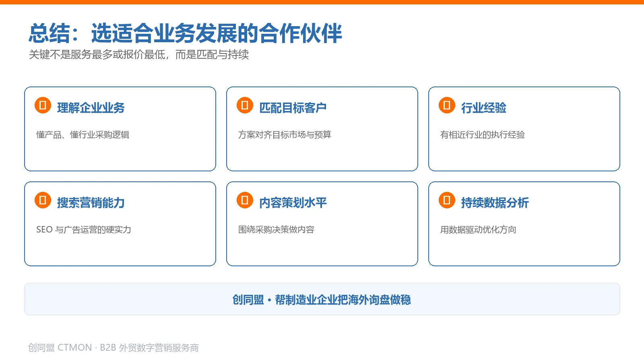Click the card heading 搜索营销能力
The width and height of the screenshot is (644, 362).
(x=91, y=203)
